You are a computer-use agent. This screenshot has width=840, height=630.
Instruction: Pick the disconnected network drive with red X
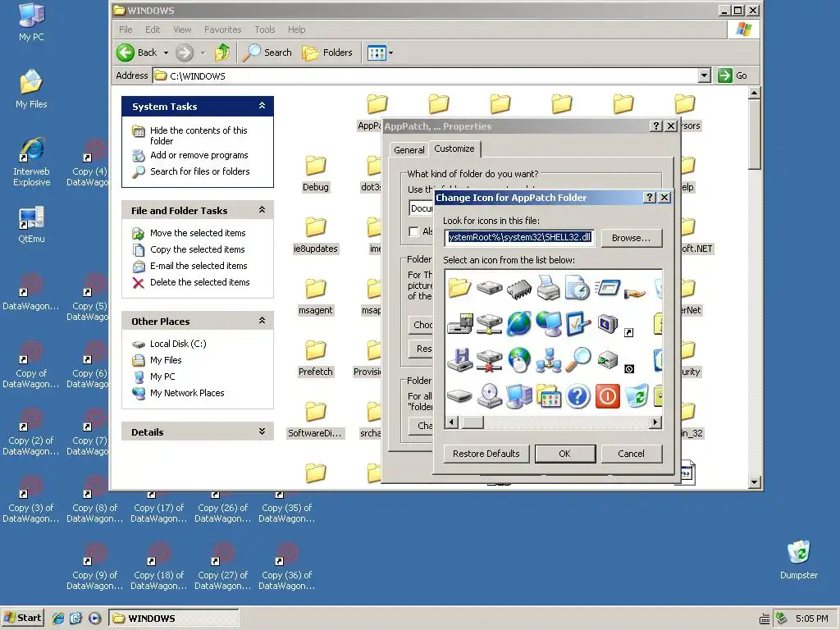click(x=489, y=361)
